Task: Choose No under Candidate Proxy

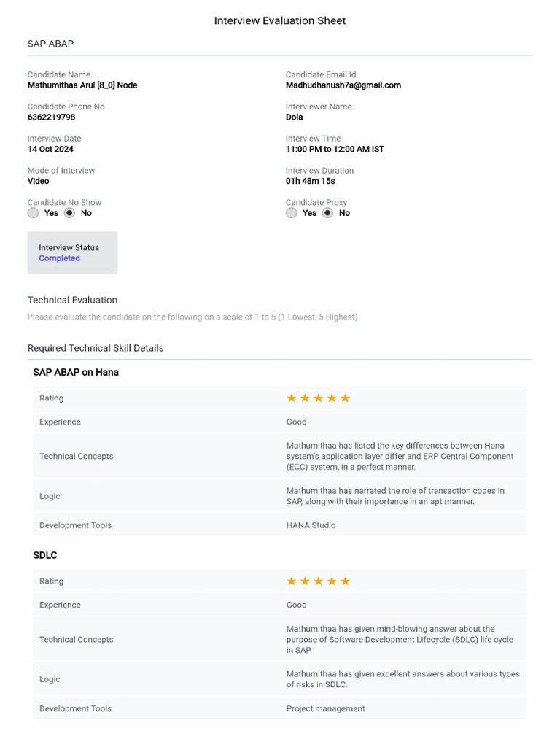Action: coord(327,213)
